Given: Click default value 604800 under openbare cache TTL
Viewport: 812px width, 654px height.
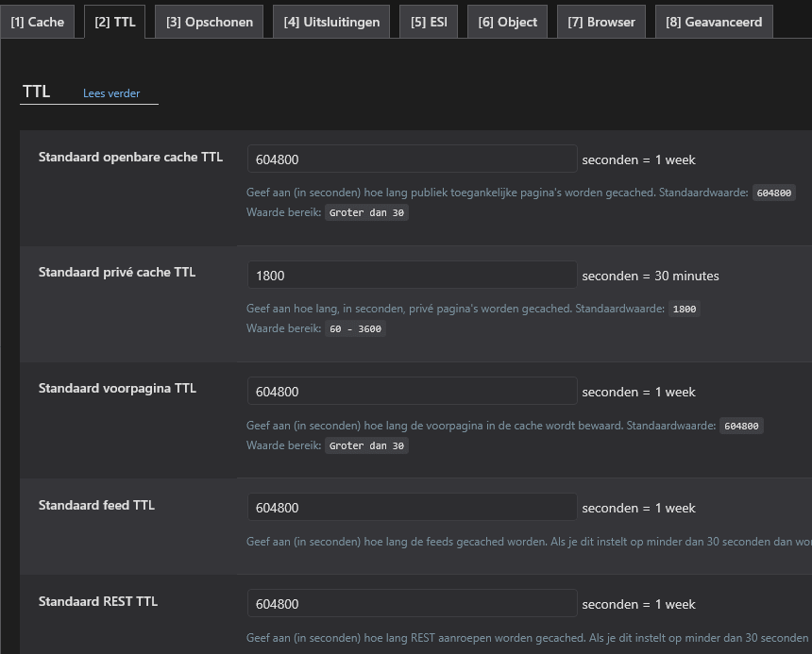Looking at the screenshot, I should [773, 193].
